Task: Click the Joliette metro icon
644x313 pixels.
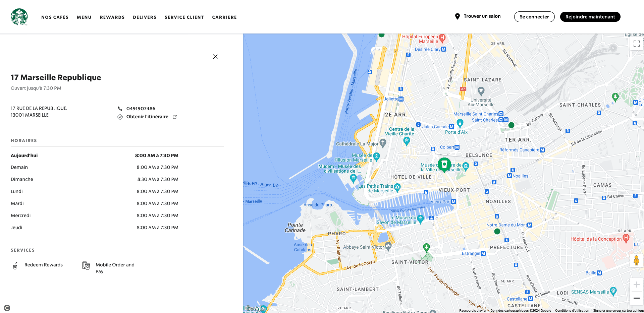Action: (x=401, y=99)
